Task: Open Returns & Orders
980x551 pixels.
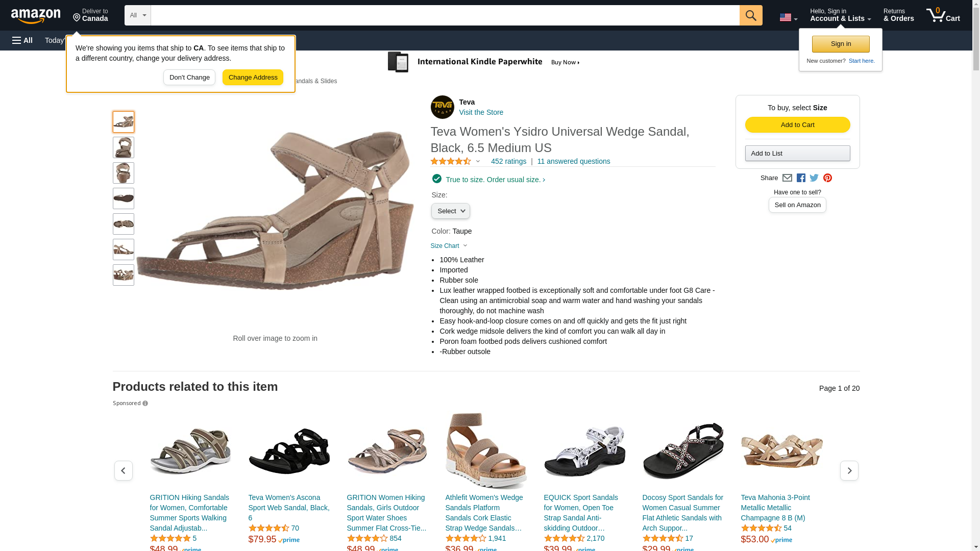Action: tap(898, 15)
